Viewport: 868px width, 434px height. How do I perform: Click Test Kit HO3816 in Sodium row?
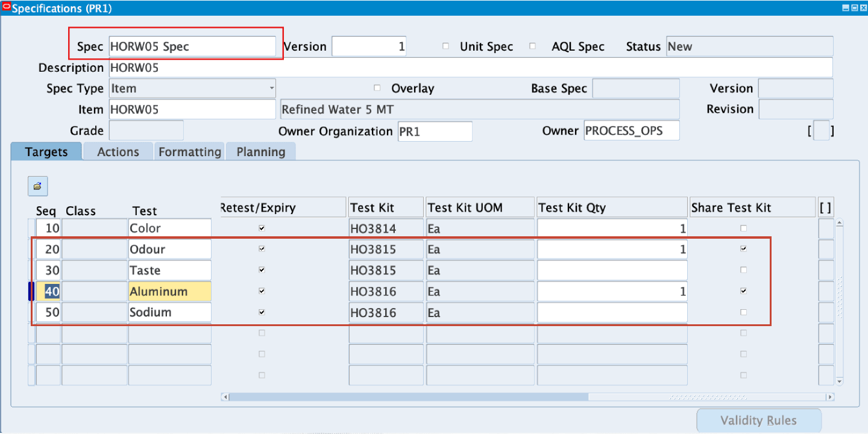click(386, 312)
